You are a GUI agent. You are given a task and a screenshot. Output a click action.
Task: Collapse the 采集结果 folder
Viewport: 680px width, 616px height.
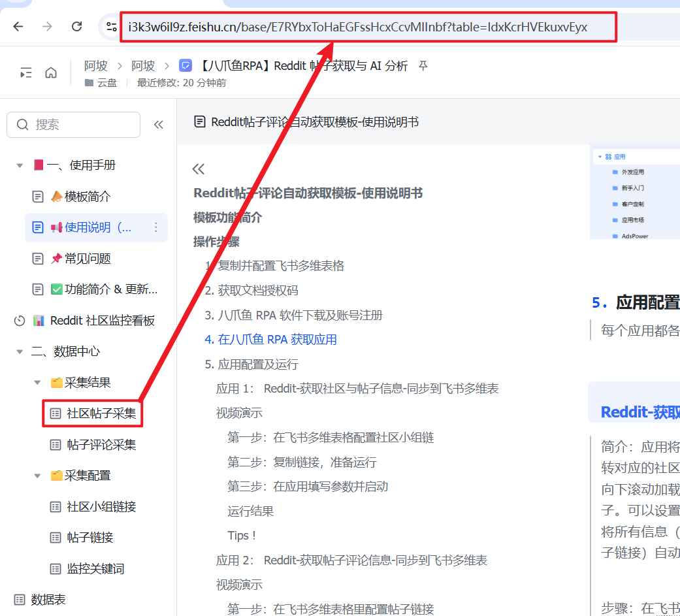click(x=38, y=383)
